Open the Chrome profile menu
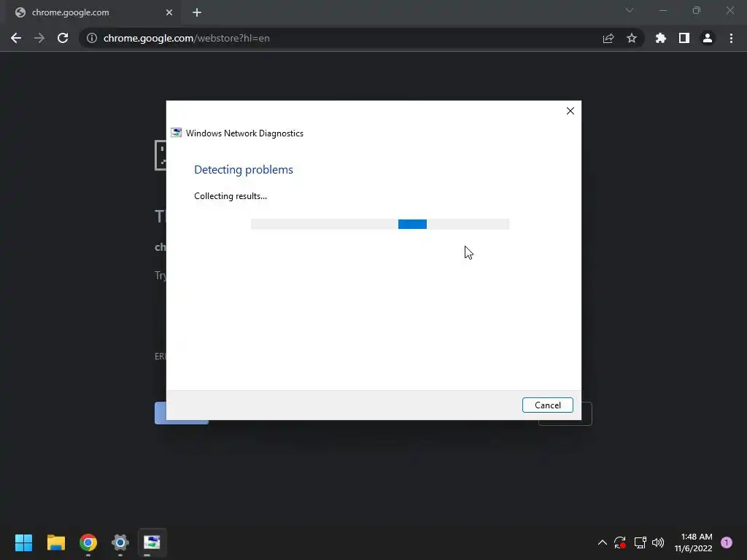747x560 pixels. coord(708,38)
